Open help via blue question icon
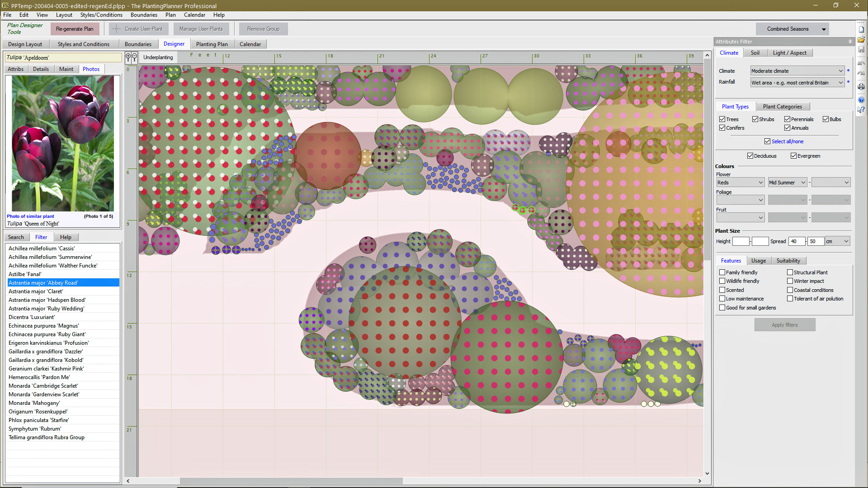 point(861,100)
